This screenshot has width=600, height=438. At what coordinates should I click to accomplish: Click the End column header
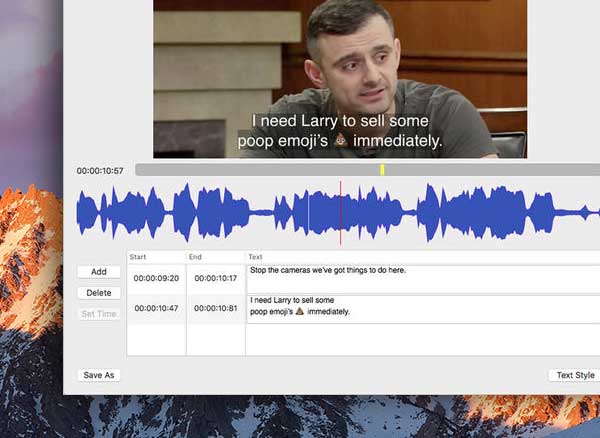(x=195, y=257)
